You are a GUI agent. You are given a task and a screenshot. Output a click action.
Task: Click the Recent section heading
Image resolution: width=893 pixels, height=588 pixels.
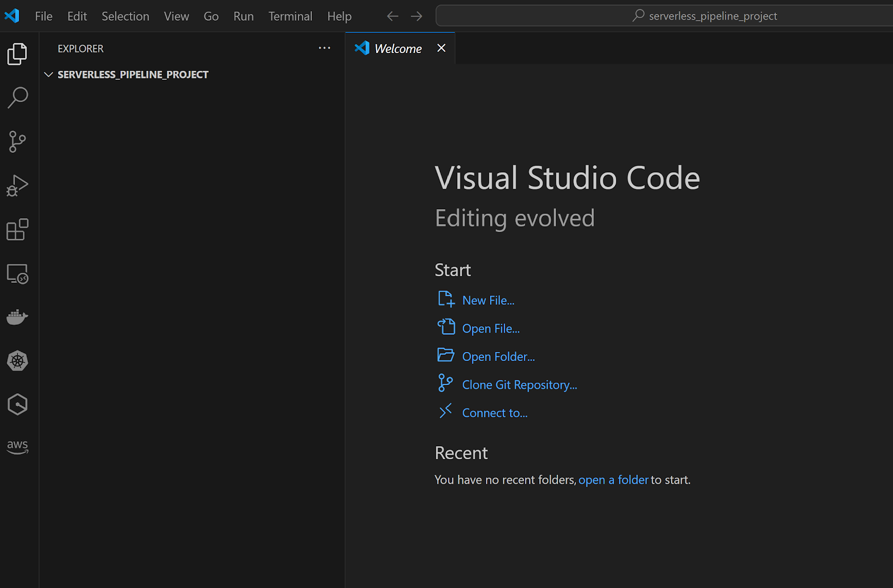[461, 453]
